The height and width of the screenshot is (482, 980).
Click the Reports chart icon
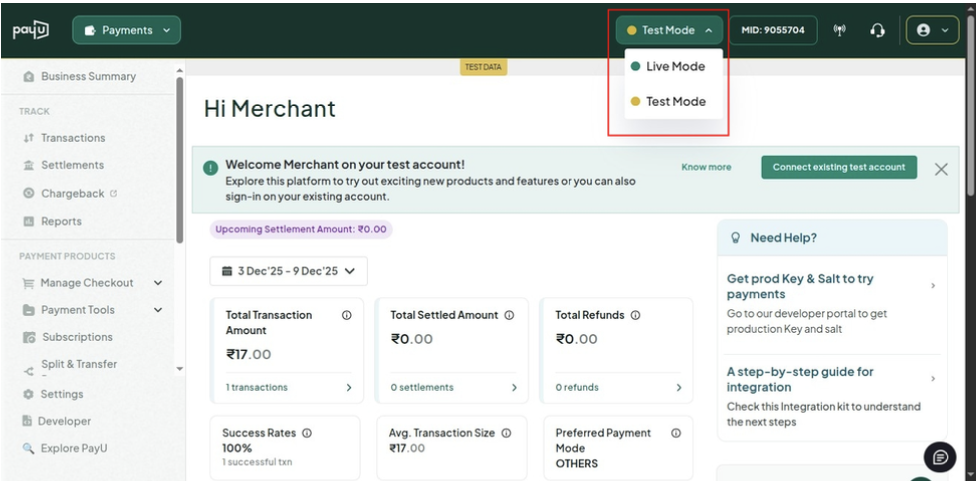28,221
